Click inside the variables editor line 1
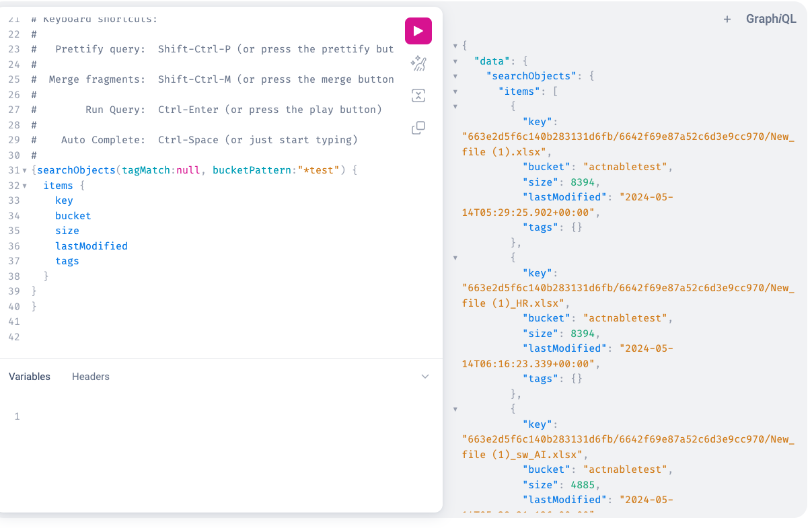This screenshot has width=812, height=528. [202, 416]
